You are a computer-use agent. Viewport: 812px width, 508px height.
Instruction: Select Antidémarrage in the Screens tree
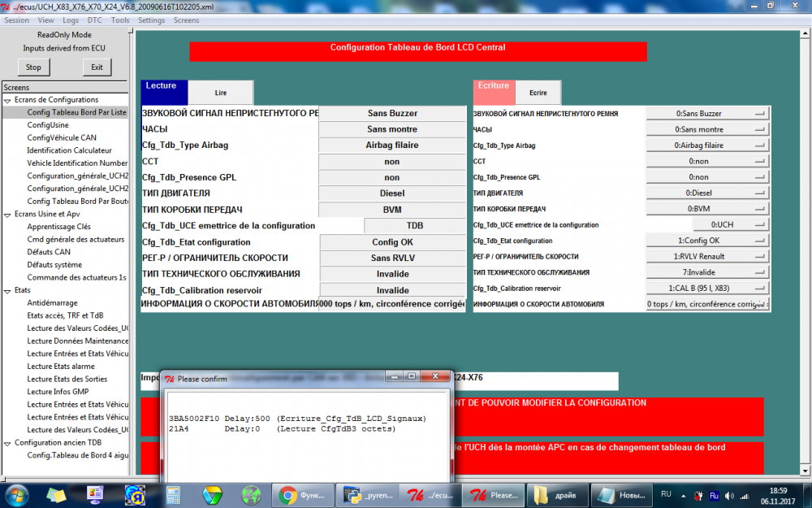pos(52,302)
